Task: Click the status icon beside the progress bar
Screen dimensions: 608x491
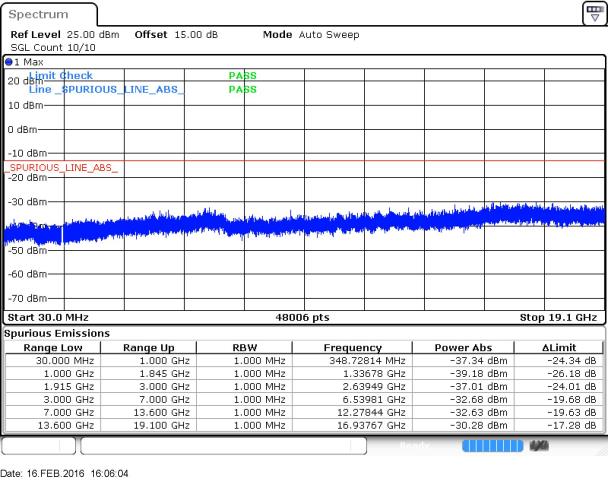Action: 539,446
